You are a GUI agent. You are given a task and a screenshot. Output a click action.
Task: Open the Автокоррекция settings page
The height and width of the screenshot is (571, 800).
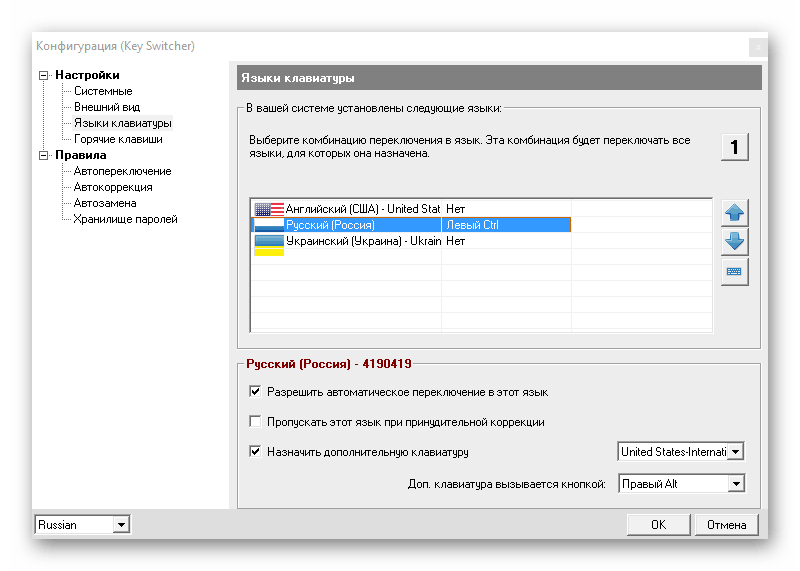pyautogui.click(x=112, y=187)
